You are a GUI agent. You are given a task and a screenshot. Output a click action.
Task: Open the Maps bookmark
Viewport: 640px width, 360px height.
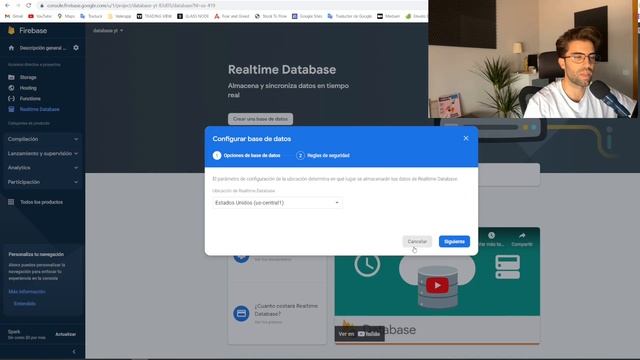[x=66, y=16]
